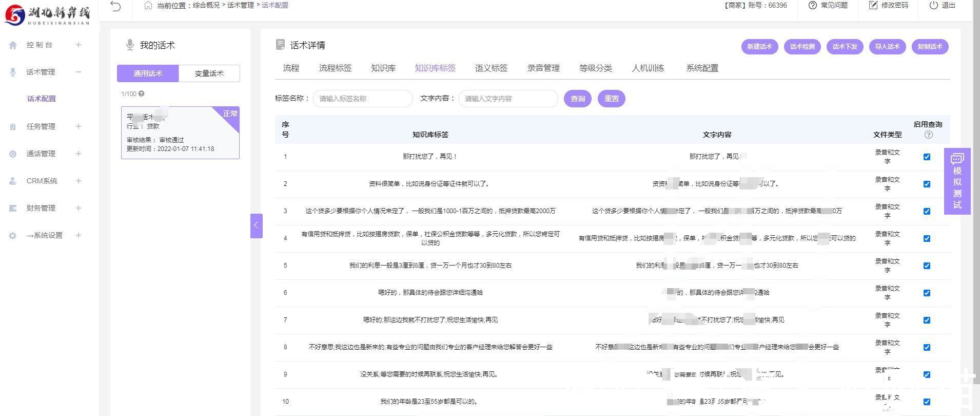Uncheck 启用查询 for row 8
Image resolution: width=980 pixels, height=416 pixels.
point(927,348)
